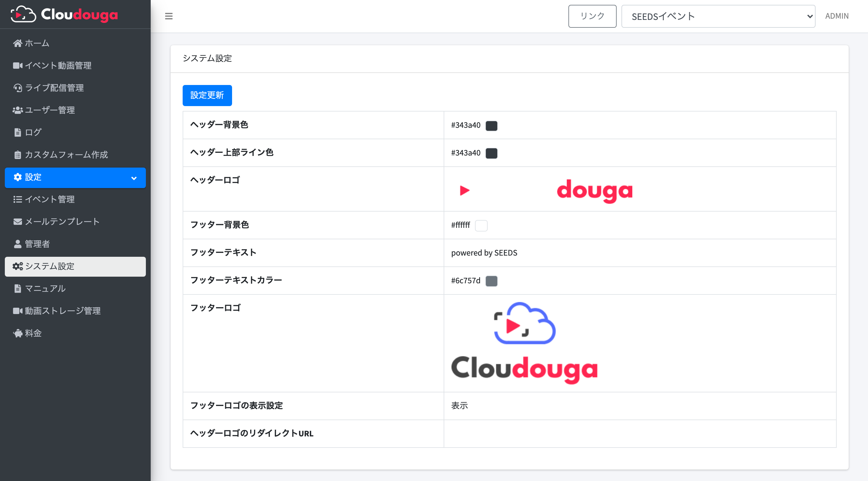The height and width of the screenshot is (481, 868).
Task: Click the file icon beside マニュアル
Action: [x=17, y=288]
